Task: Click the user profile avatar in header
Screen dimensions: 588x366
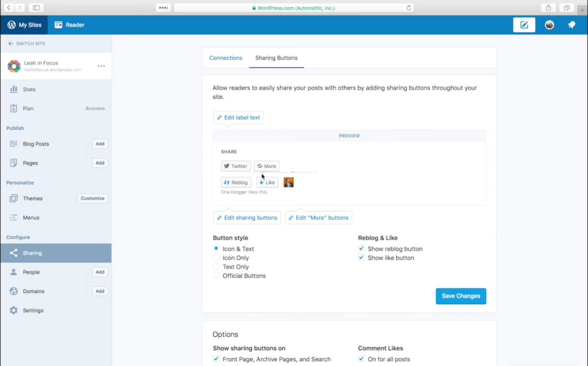Action: (549, 25)
